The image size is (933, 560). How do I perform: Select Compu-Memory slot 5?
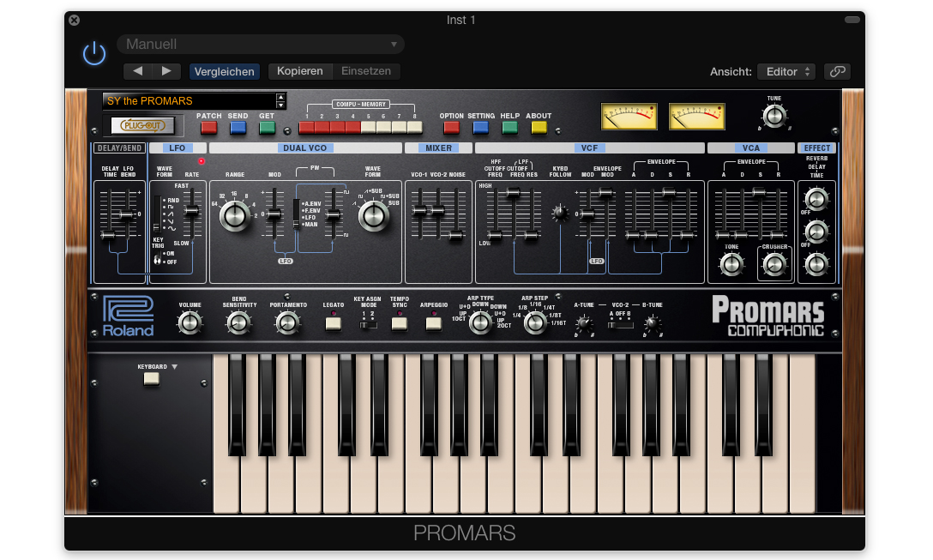[369, 127]
